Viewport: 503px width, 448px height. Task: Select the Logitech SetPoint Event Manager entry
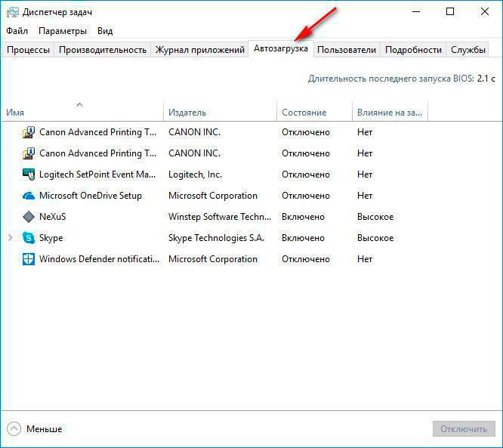(x=97, y=175)
